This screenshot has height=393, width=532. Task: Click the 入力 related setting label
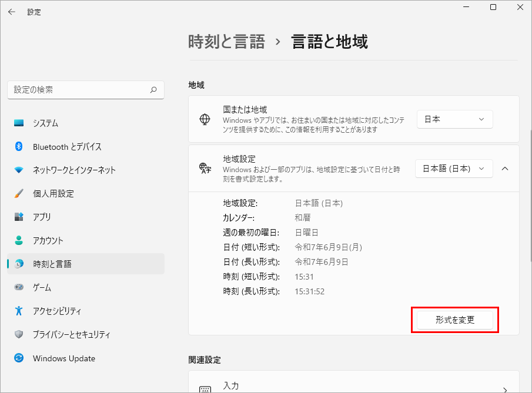click(231, 385)
